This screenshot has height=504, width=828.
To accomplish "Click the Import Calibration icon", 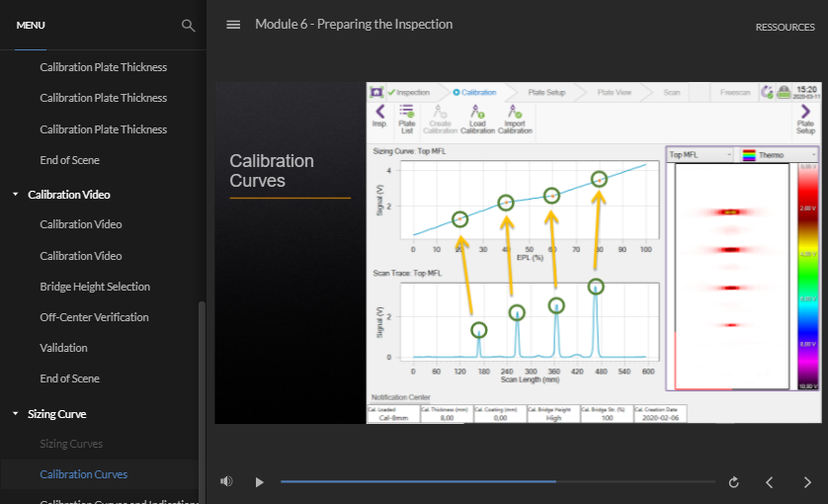I will point(515,118).
